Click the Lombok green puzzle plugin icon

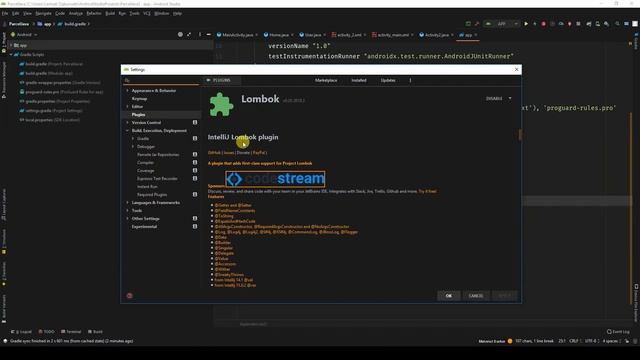click(221, 104)
